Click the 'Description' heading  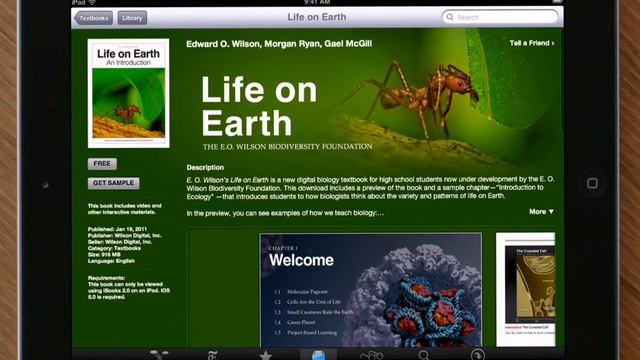(x=205, y=167)
